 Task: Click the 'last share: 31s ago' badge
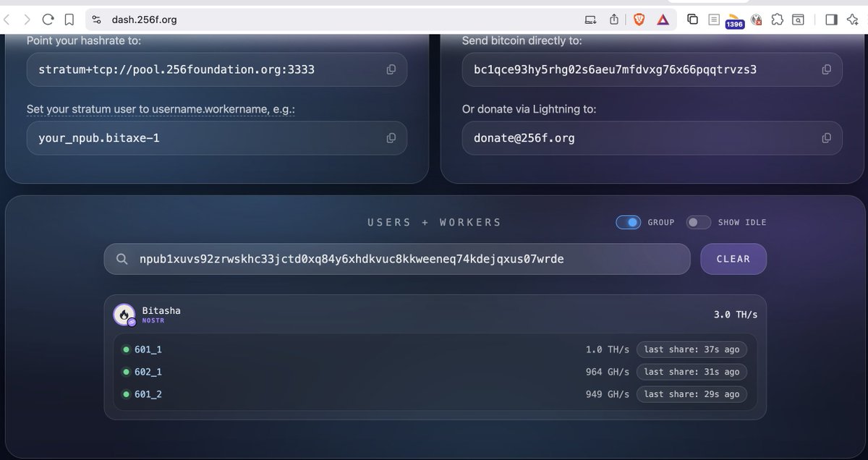[x=692, y=372]
